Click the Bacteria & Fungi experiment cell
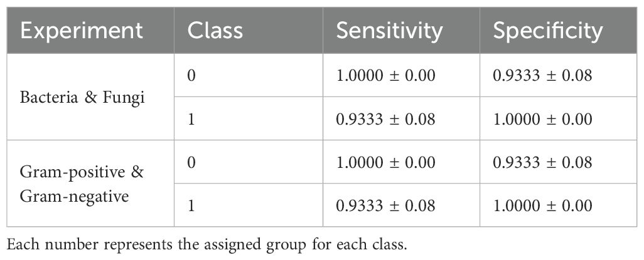 pos(90,96)
